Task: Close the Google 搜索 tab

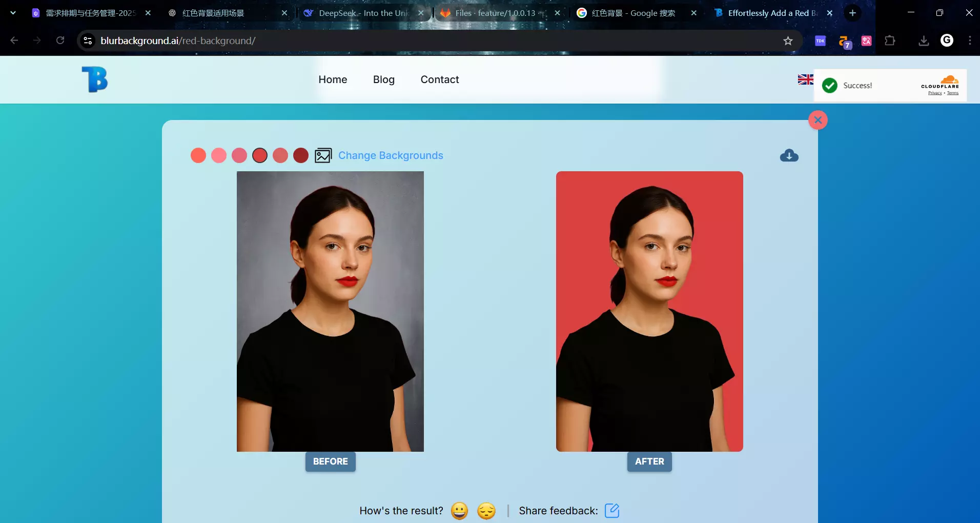Action: click(x=693, y=13)
